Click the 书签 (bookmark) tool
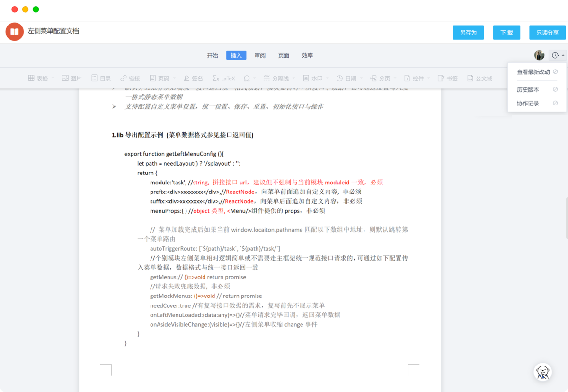This screenshot has width=568, height=392. click(447, 78)
